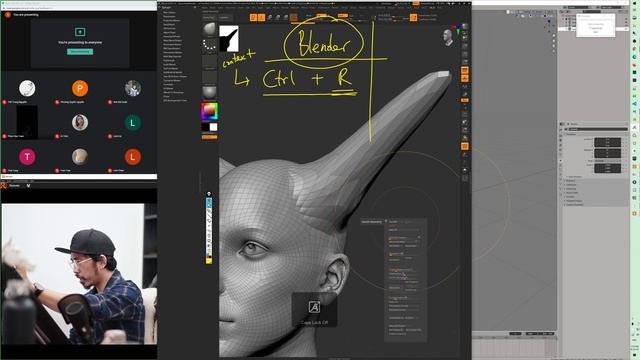640x360 pixels.
Task: Click the Blender viewport zoom gizmo button
Action: (x=554, y=36)
